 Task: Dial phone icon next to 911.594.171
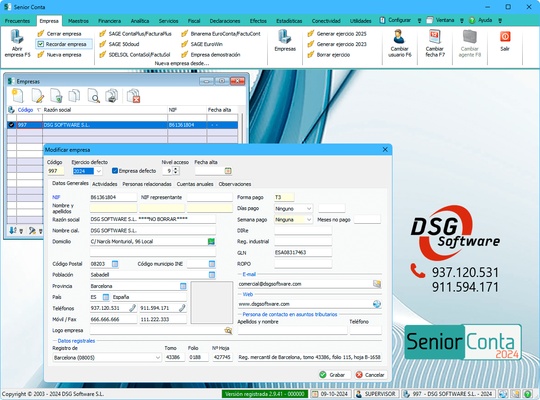182,308
